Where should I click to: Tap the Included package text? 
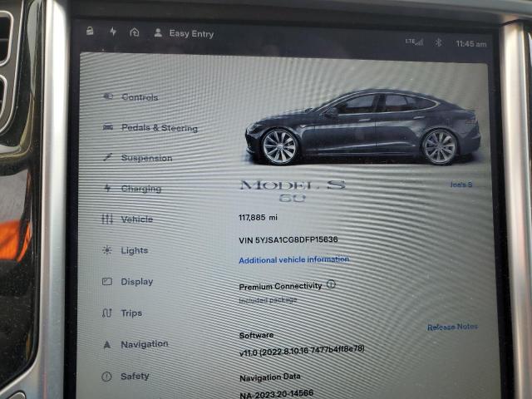268,300
